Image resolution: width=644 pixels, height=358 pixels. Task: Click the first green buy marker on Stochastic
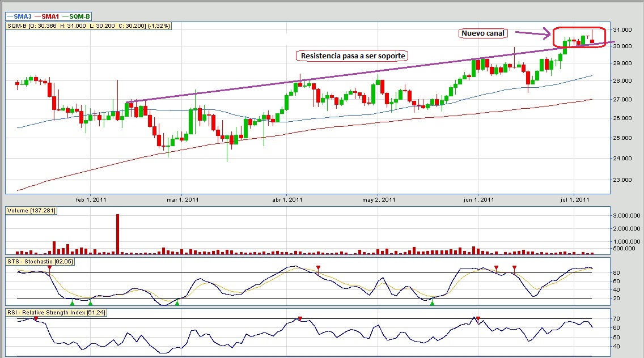pyautogui.click(x=72, y=304)
